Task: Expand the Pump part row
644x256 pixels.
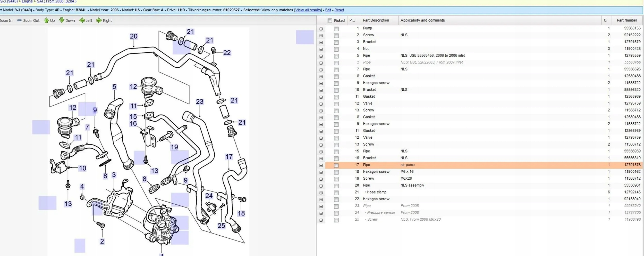Action: click(x=321, y=29)
